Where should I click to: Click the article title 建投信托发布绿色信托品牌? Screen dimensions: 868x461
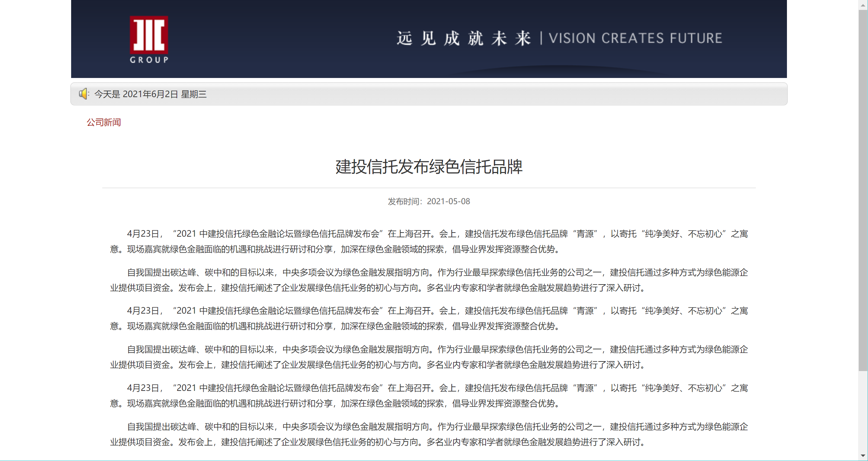[x=429, y=167]
